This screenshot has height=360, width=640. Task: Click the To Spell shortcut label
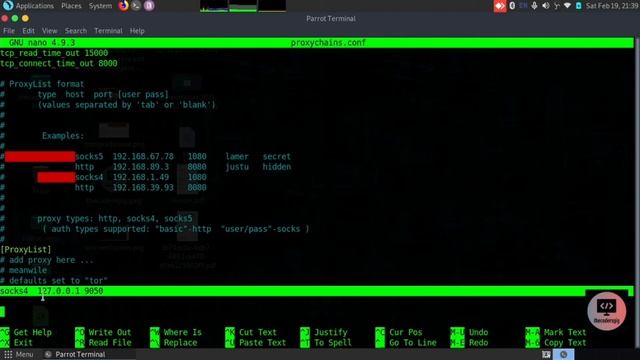click(333, 342)
